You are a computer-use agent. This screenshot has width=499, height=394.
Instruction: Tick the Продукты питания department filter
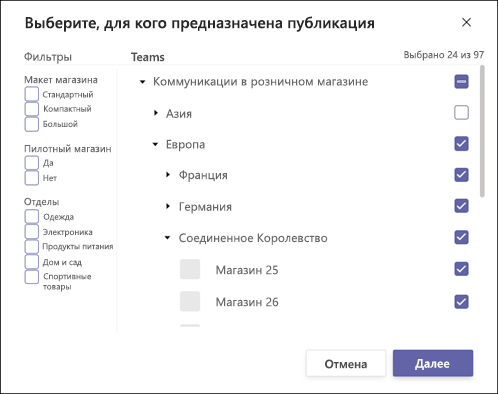point(32,247)
